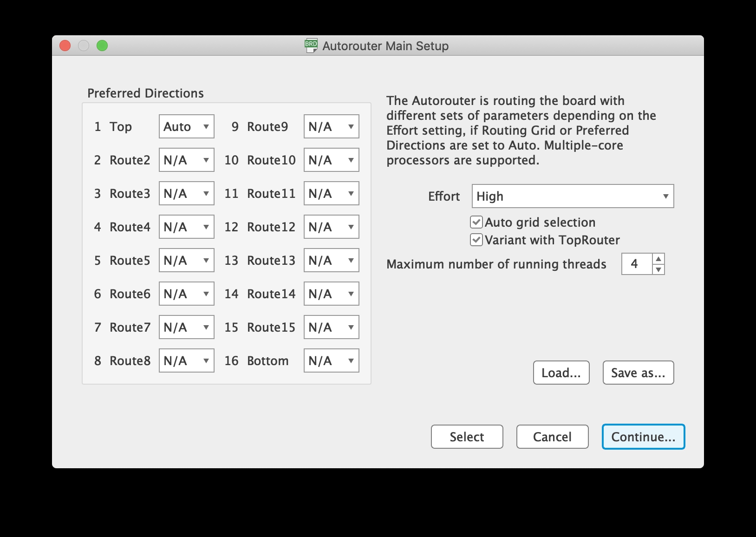Disable Variant with TopRouter option
This screenshot has height=537, width=756.
tap(476, 240)
